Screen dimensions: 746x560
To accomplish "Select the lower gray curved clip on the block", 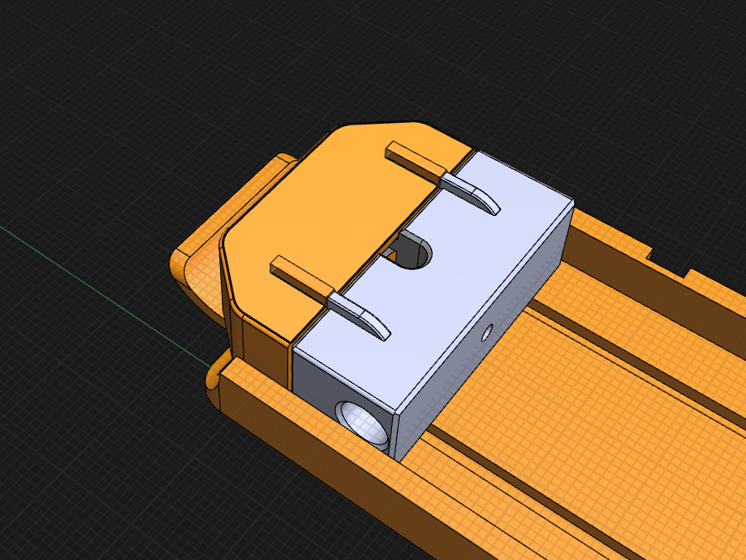I will 358,316.
